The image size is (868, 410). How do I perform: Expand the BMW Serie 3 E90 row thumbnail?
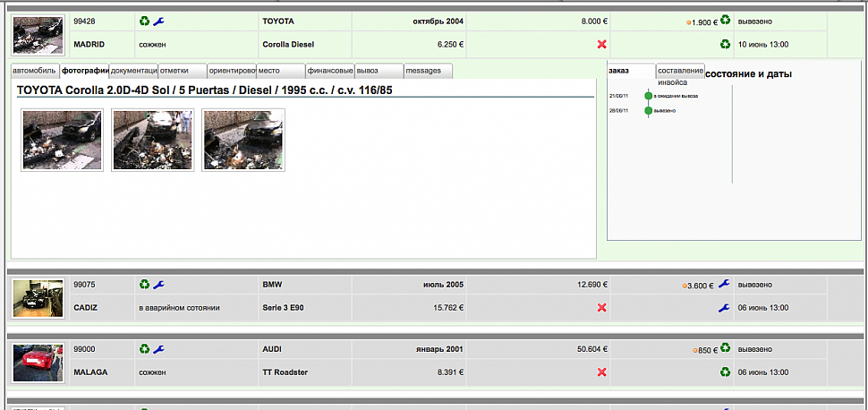[38, 298]
